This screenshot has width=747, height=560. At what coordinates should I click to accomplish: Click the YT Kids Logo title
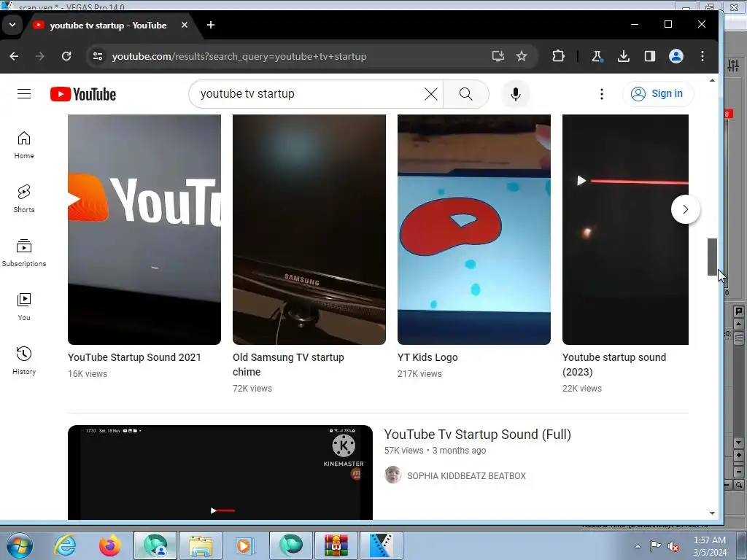point(427,357)
